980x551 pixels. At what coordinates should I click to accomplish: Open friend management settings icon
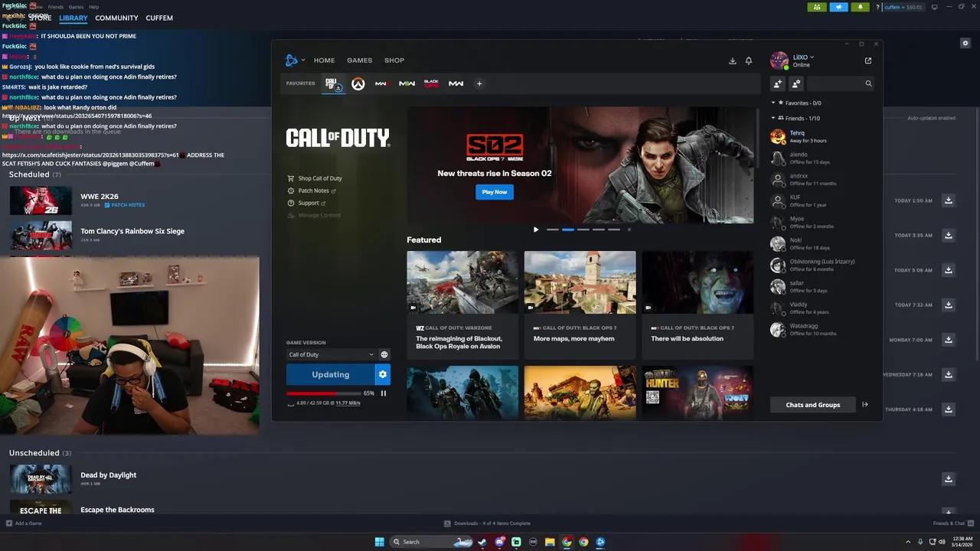(x=796, y=83)
